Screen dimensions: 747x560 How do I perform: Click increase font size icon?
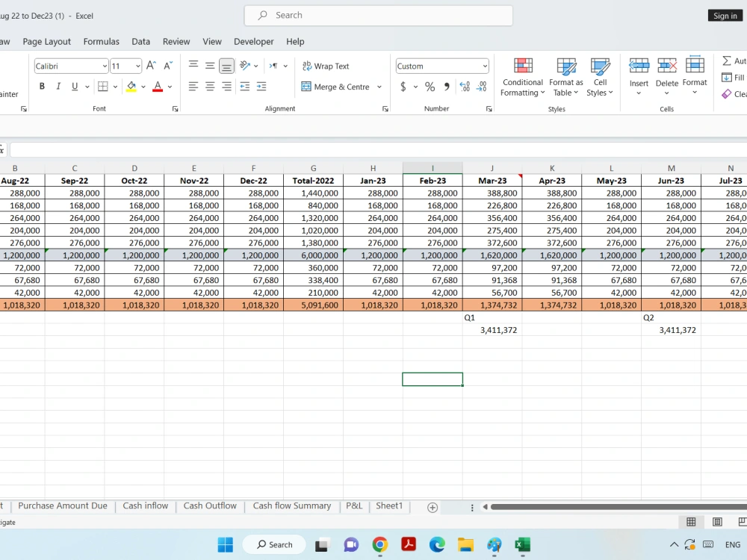tap(151, 66)
